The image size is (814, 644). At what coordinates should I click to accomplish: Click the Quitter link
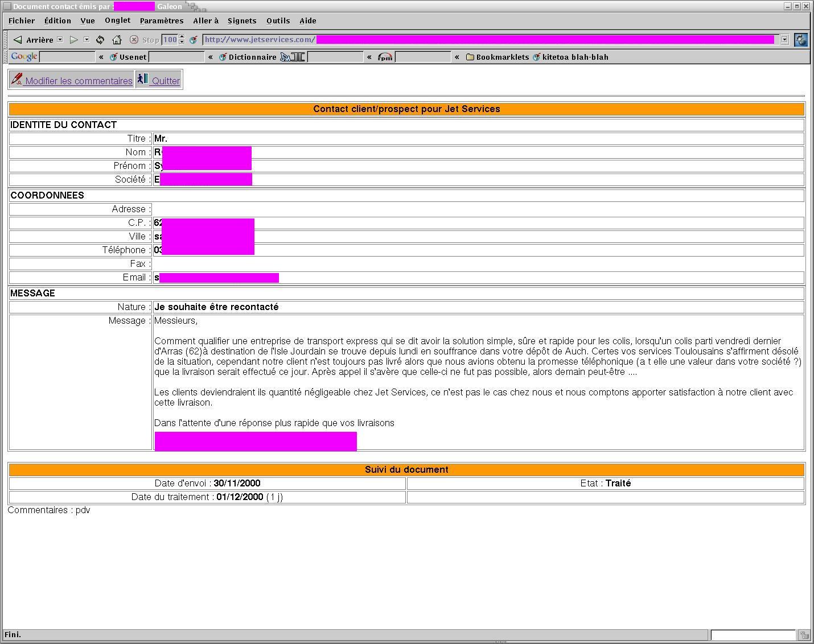[x=166, y=81]
